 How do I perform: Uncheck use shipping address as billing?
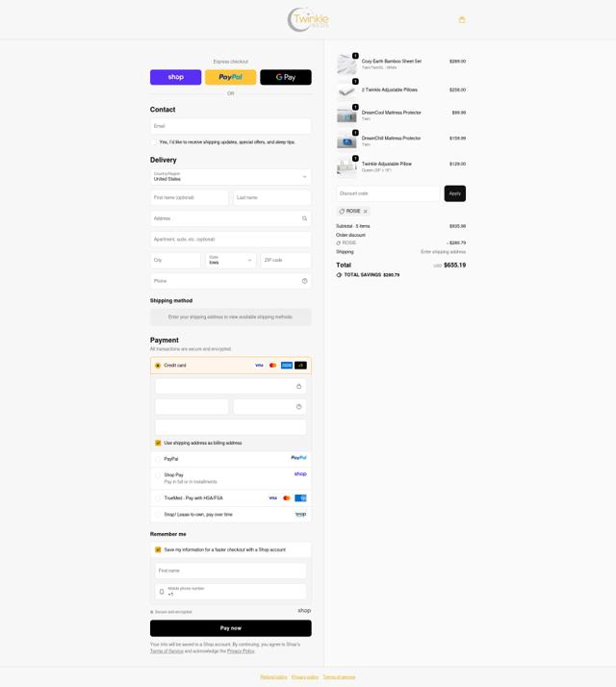[158, 443]
